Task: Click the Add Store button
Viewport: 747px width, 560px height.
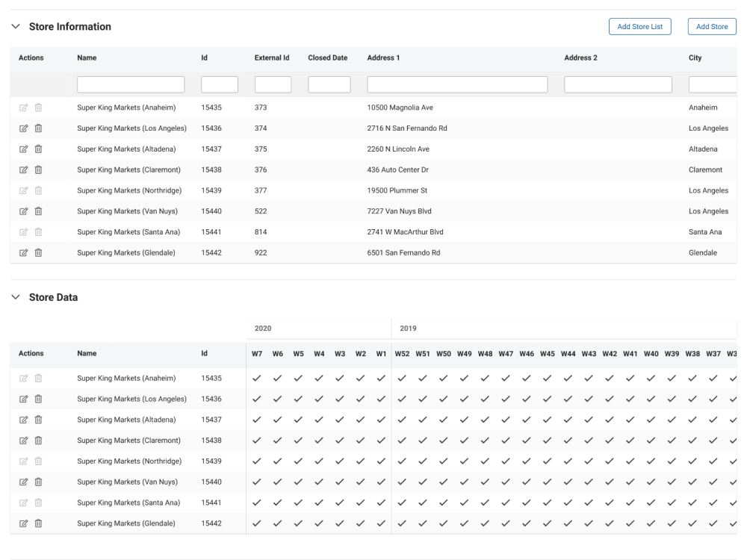Action: (x=712, y=27)
